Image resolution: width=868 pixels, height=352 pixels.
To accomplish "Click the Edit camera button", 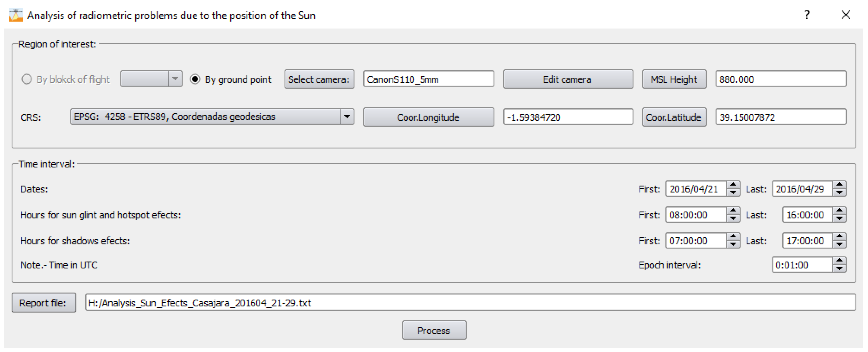I will click(x=567, y=79).
